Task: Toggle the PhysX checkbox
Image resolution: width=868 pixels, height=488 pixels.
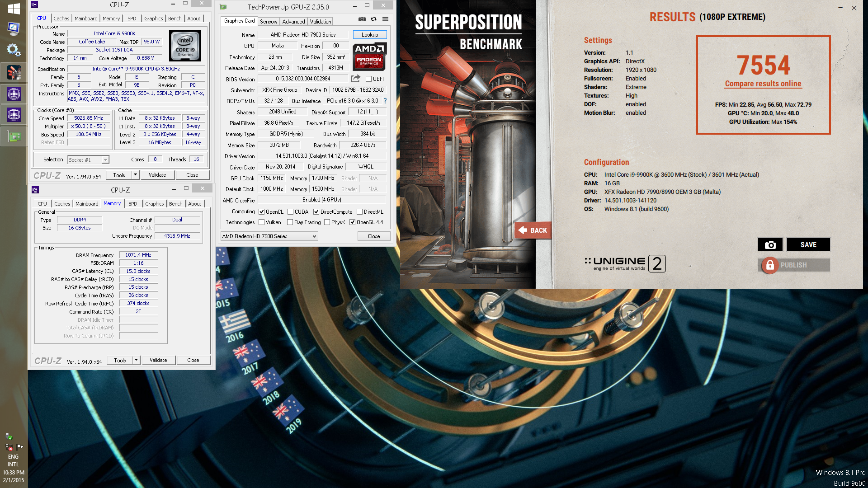Action: [327, 222]
